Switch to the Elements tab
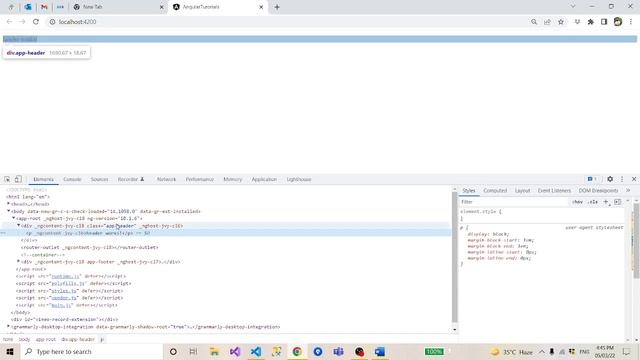The height and width of the screenshot is (360, 640). click(x=43, y=180)
